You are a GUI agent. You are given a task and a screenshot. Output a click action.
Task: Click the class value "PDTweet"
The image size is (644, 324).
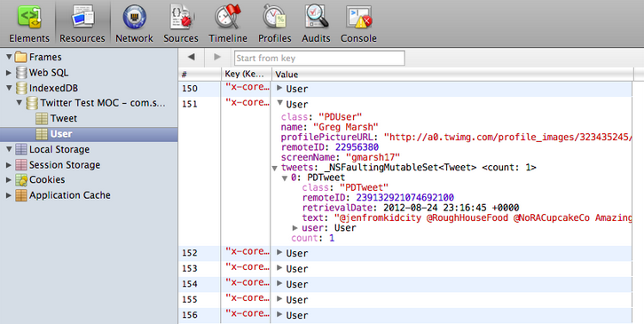tap(364, 188)
